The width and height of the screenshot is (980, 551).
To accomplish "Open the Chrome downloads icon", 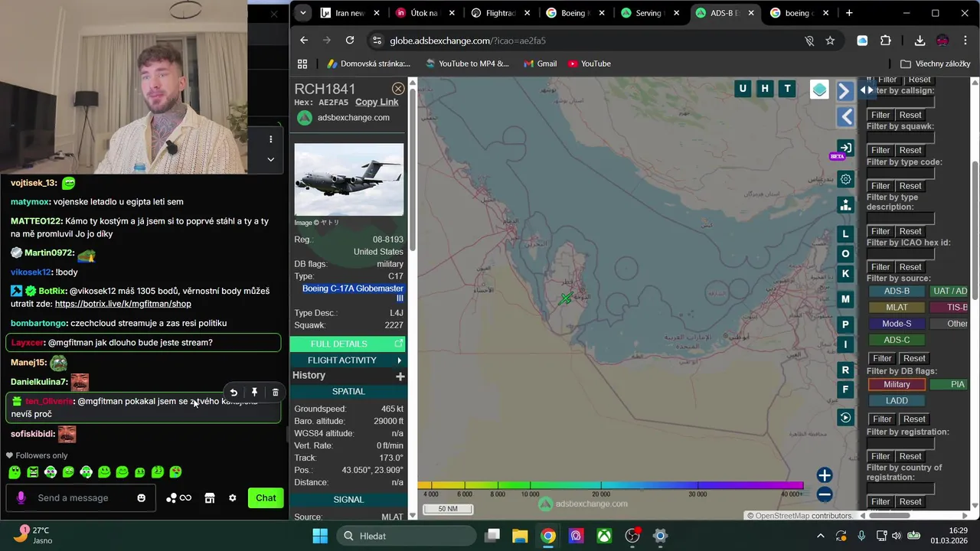I will click(920, 41).
